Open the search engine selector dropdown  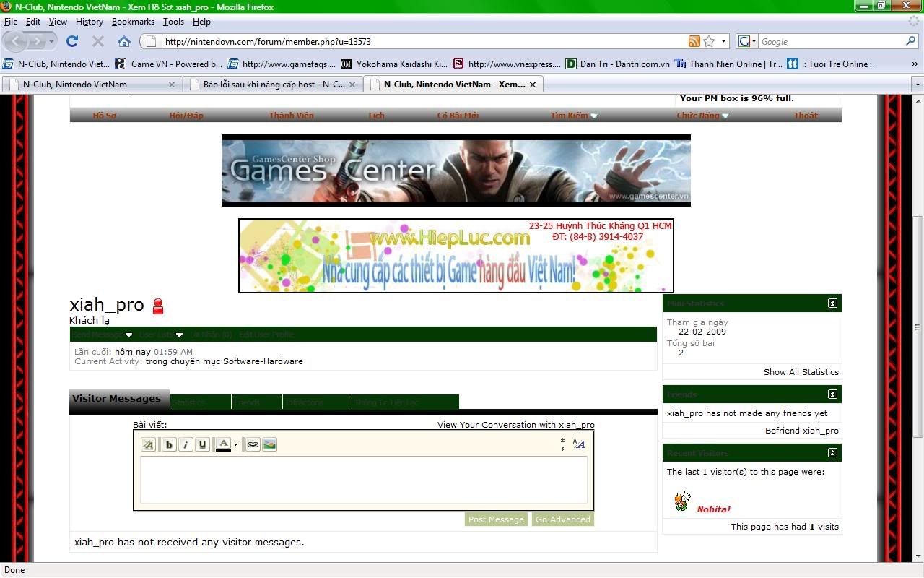pyautogui.click(x=746, y=41)
